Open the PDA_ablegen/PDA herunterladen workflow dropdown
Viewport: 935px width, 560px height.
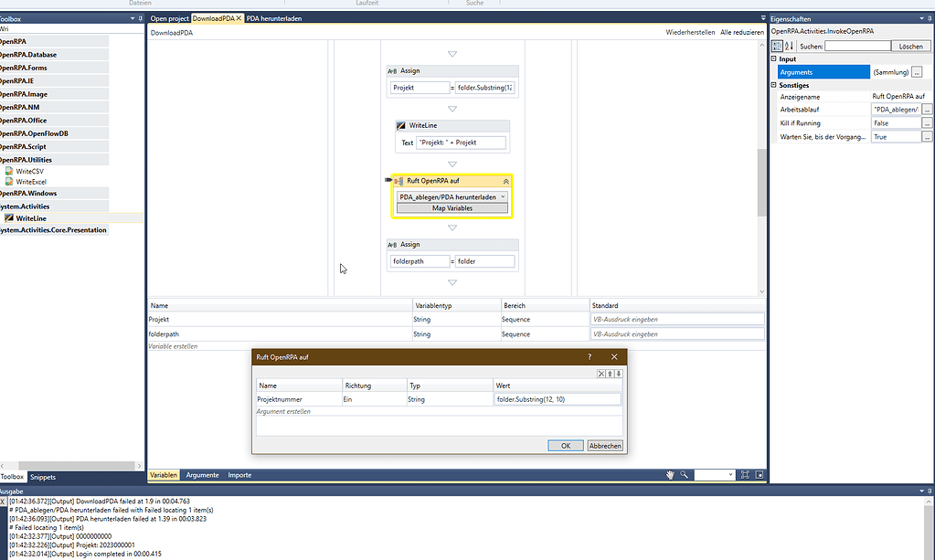[x=503, y=196]
